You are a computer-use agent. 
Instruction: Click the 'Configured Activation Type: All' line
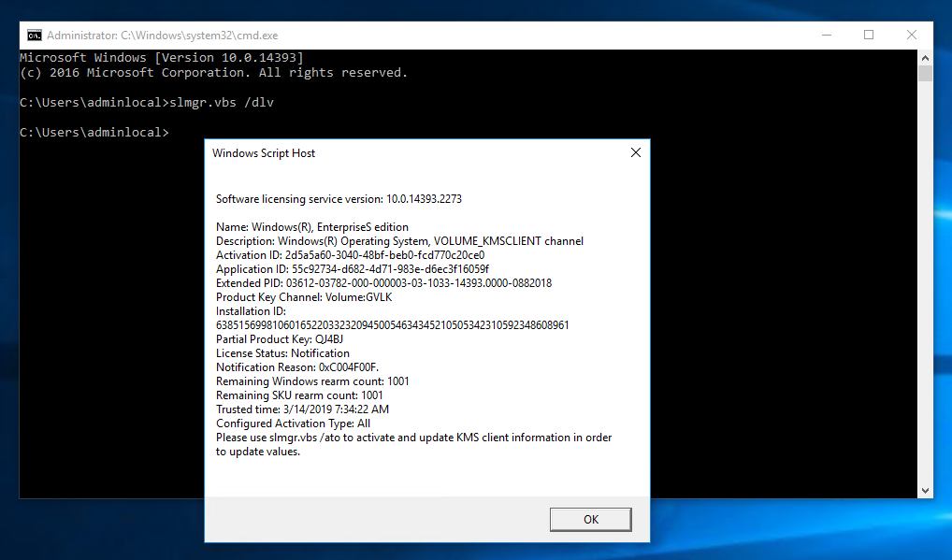click(293, 423)
